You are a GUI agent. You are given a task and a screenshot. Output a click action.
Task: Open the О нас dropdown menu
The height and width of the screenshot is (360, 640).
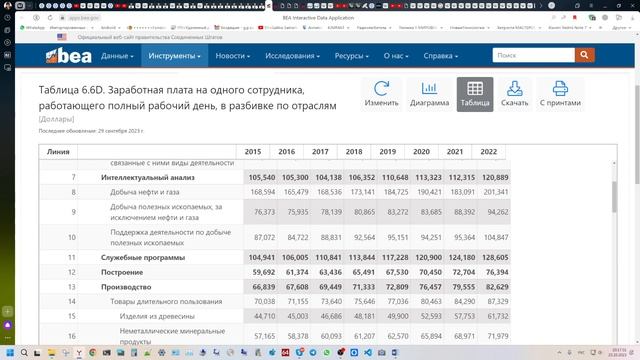click(396, 56)
